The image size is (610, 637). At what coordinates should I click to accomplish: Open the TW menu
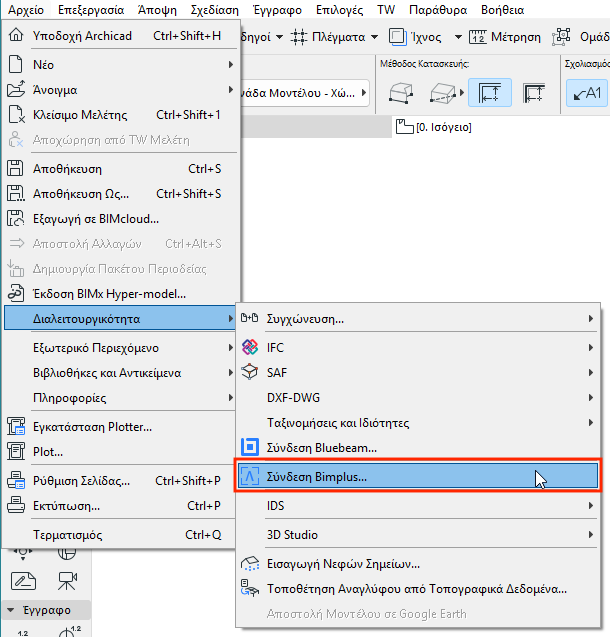point(386,10)
